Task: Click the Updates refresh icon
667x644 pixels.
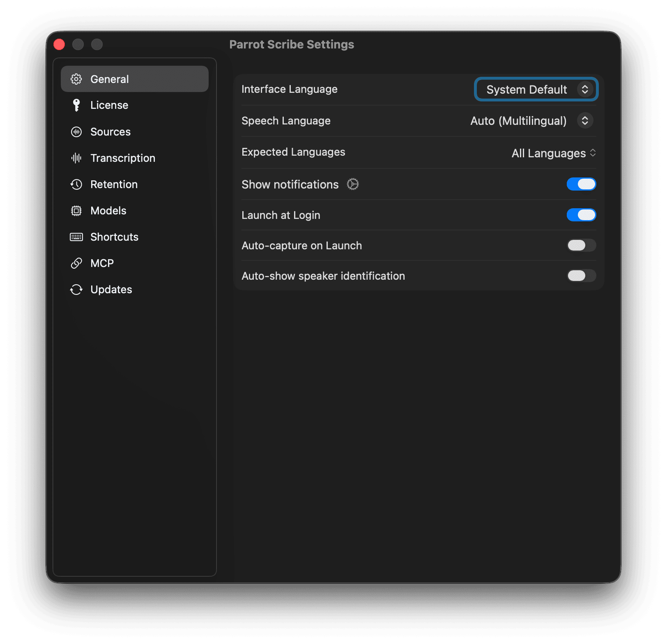Action: pyautogui.click(x=76, y=289)
